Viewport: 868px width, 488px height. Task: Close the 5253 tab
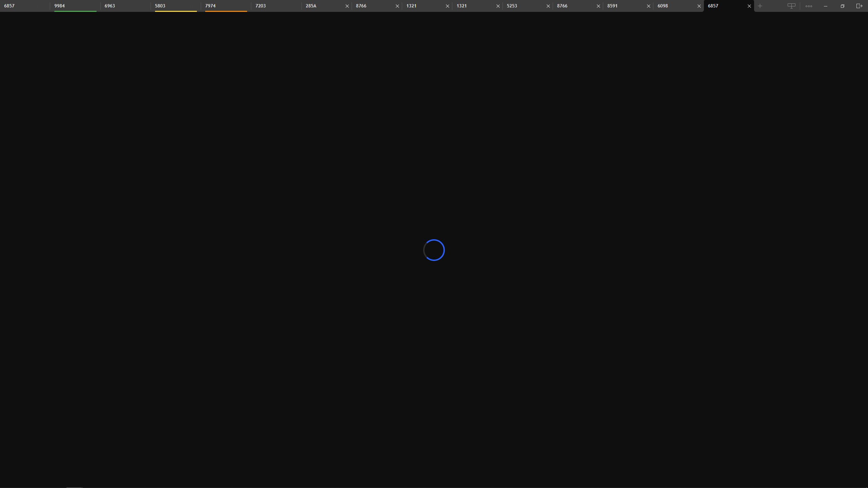548,6
